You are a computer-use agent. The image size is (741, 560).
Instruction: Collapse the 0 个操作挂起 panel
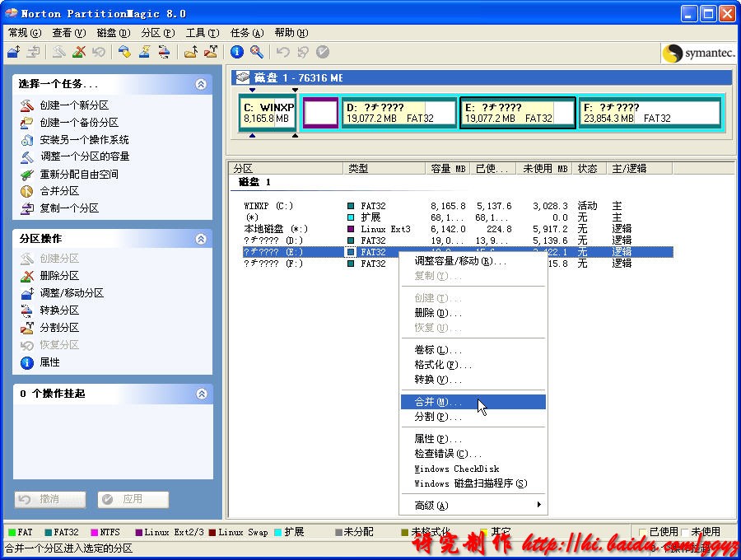(x=202, y=394)
